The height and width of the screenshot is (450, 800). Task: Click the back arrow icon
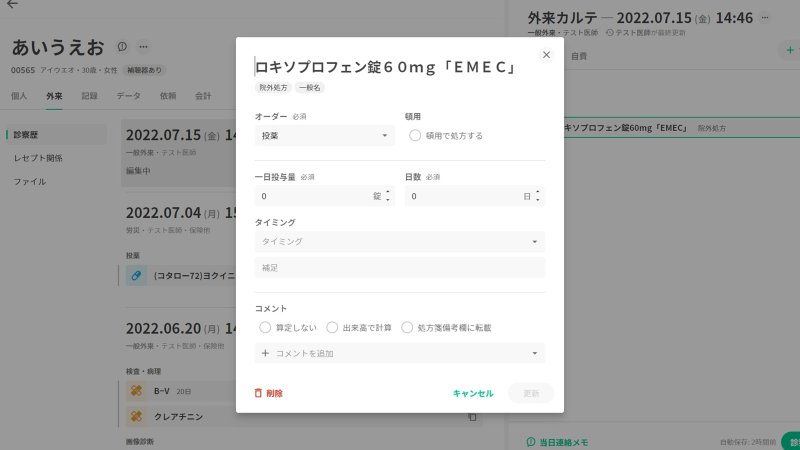click(x=12, y=5)
